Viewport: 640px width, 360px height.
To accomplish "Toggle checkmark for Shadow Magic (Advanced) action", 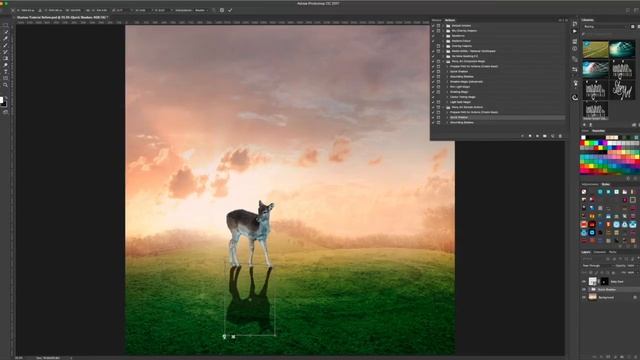I will click(433, 82).
